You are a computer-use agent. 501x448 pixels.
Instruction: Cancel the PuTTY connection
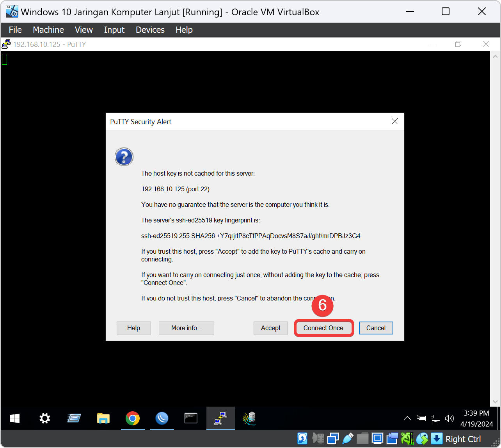click(376, 328)
